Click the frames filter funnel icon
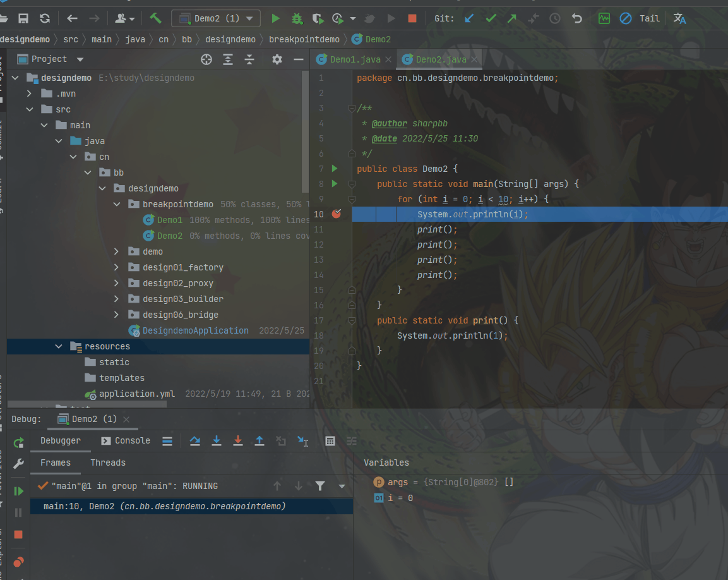Image resolution: width=728 pixels, height=580 pixels. tap(320, 486)
